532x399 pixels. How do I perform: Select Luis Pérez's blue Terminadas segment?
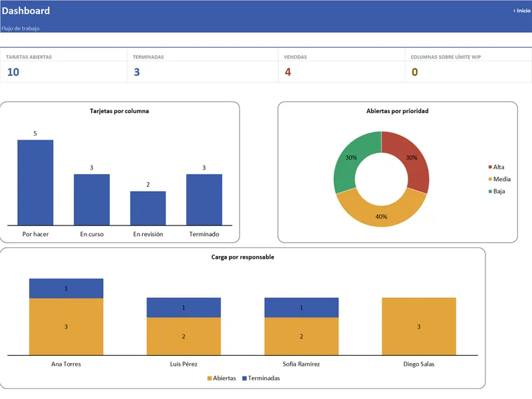[x=184, y=308]
